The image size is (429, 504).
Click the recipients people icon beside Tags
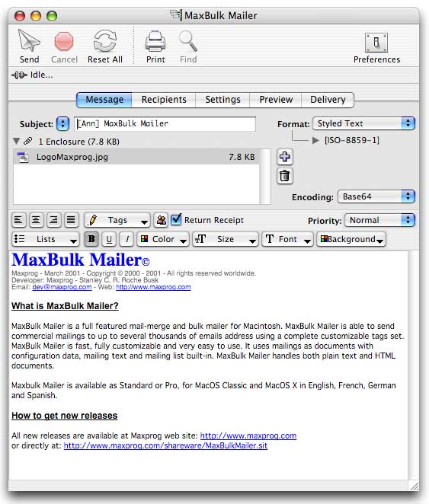[x=161, y=220]
